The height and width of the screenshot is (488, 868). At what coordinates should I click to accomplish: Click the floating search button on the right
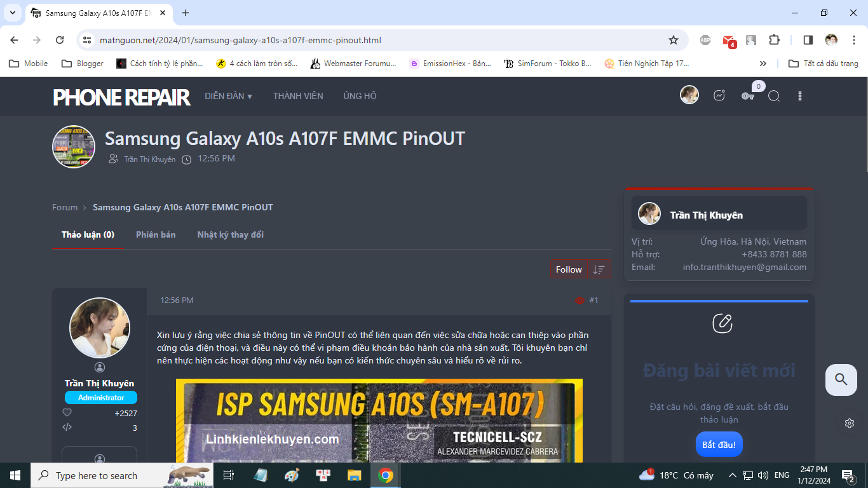841,380
